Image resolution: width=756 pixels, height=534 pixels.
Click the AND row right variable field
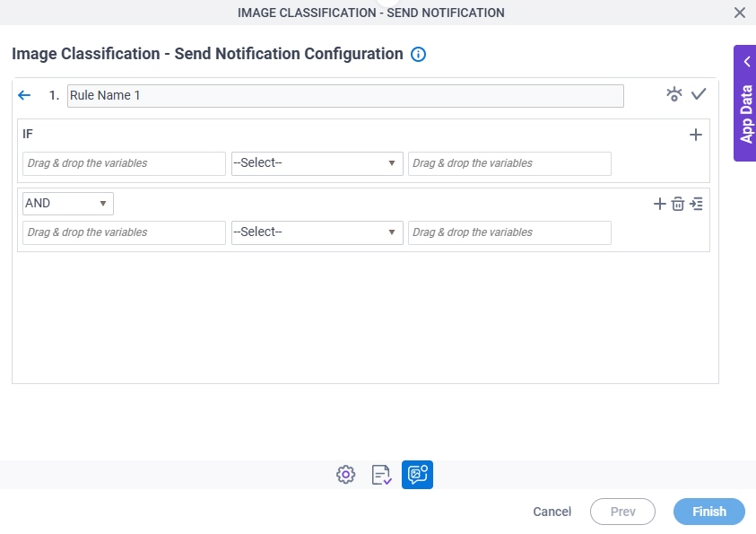point(509,232)
